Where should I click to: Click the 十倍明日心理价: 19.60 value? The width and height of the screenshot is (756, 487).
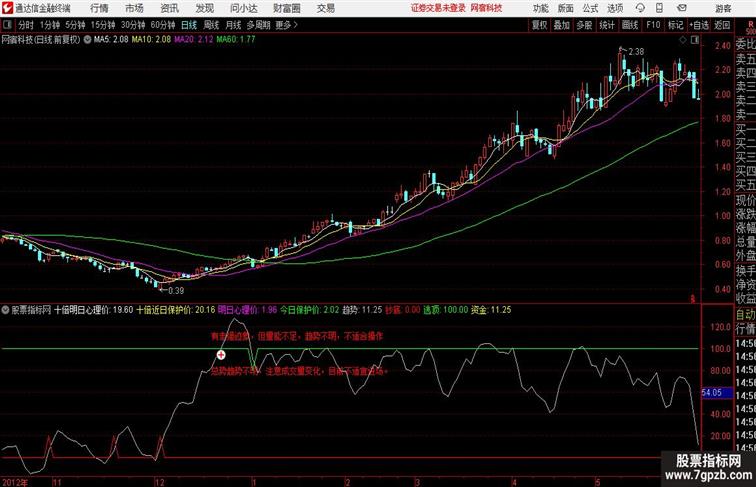click(x=94, y=310)
